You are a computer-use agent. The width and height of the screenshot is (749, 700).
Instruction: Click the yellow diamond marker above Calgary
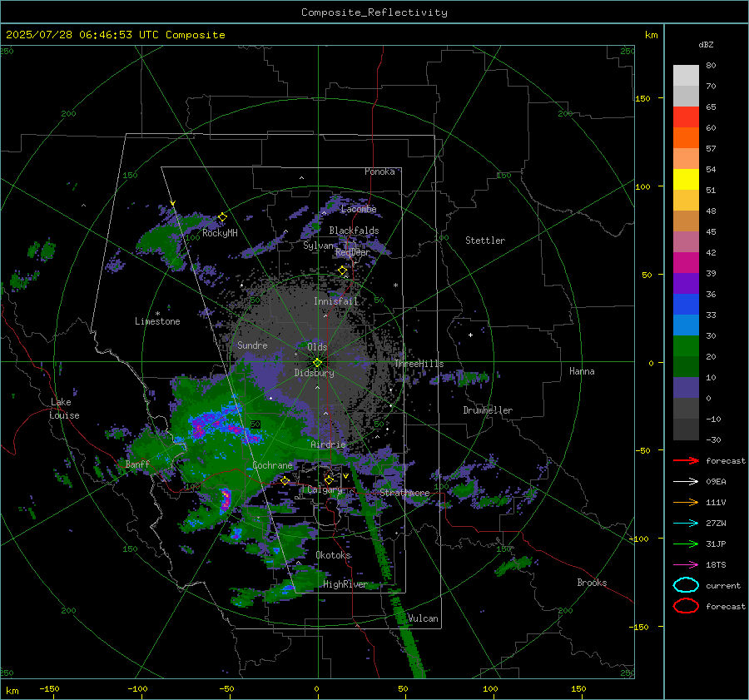(x=329, y=479)
